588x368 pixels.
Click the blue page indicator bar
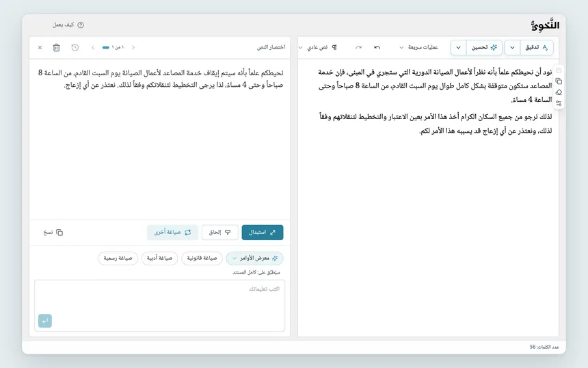coord(106,48)
